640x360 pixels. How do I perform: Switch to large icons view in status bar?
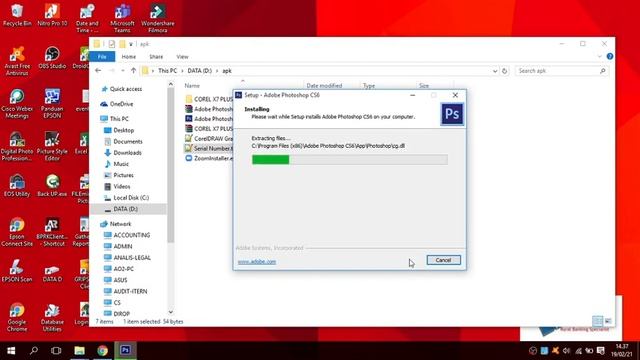pyautogui.click(x=608, y=321)
